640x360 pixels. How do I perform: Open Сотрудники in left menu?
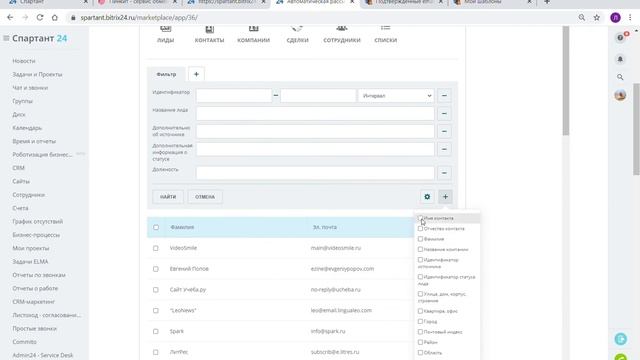pos(29,195)
